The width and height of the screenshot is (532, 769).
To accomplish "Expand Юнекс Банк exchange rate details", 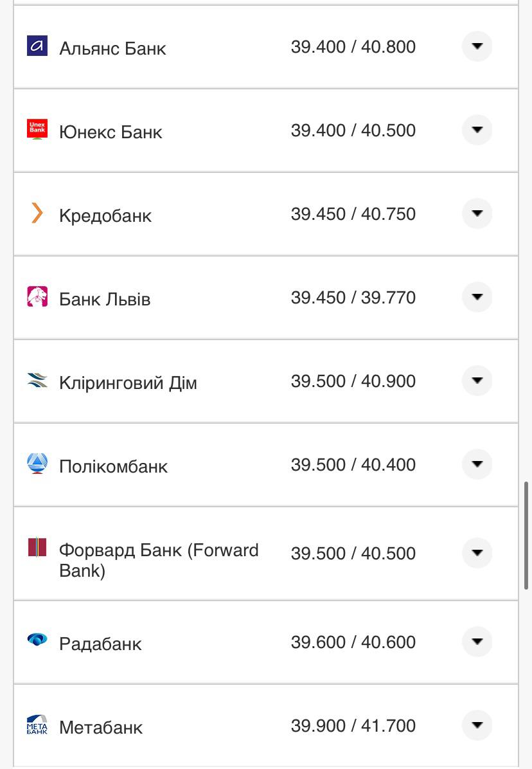I will (x=477, y=130).
